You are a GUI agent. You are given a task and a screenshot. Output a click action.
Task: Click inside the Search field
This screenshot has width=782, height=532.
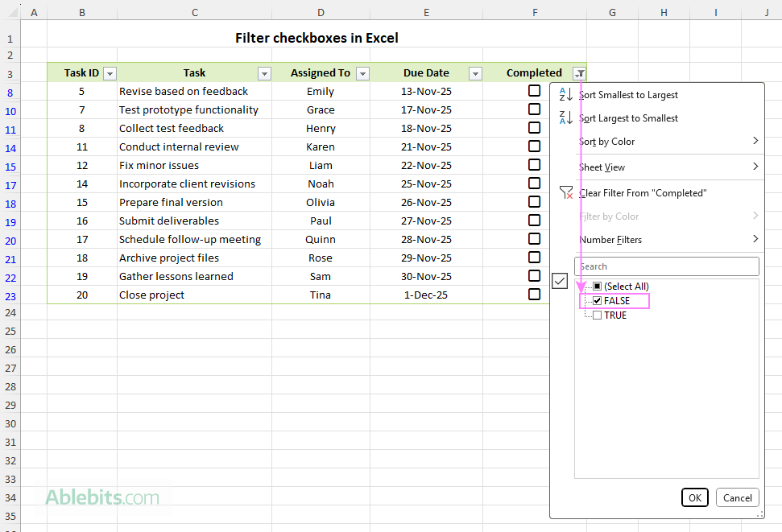click(x=667, y=266)
